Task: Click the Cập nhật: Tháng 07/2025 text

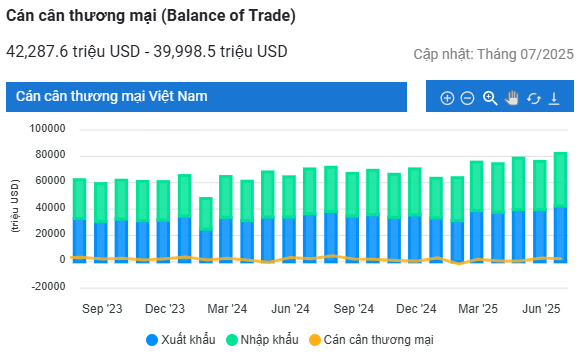Action: coord(494,54)
